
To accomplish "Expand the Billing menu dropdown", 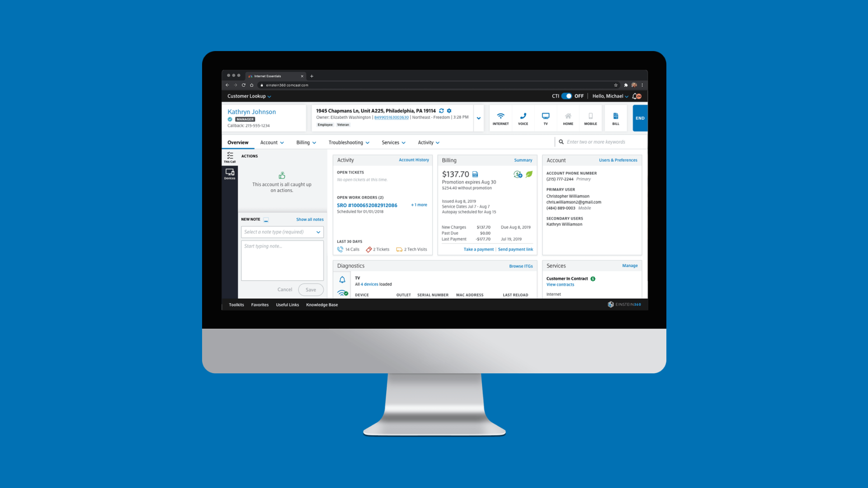I will click(x=305, y=142).
